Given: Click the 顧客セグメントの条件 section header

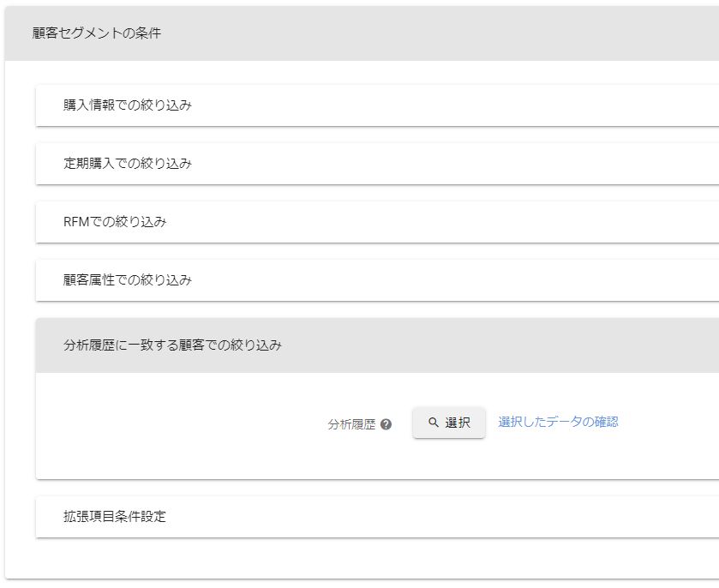Looking at the screenshot, I should (428, 33).
